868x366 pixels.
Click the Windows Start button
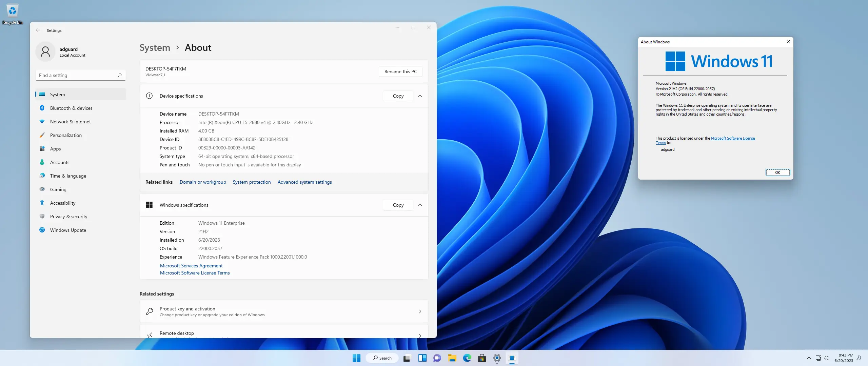[x=356, y=358]
